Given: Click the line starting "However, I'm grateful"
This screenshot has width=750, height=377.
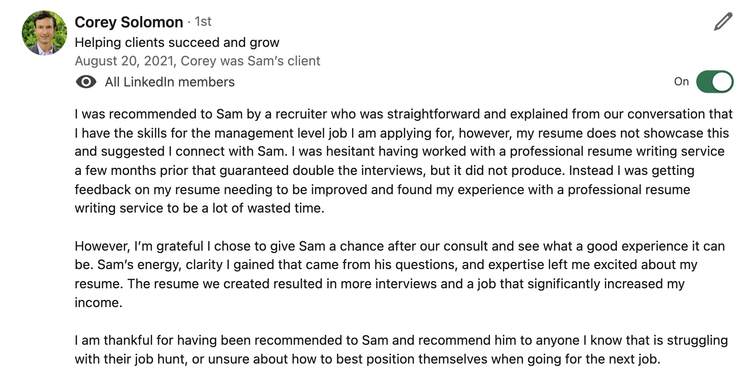Looking at the screenshot, I should coord(400,246).
